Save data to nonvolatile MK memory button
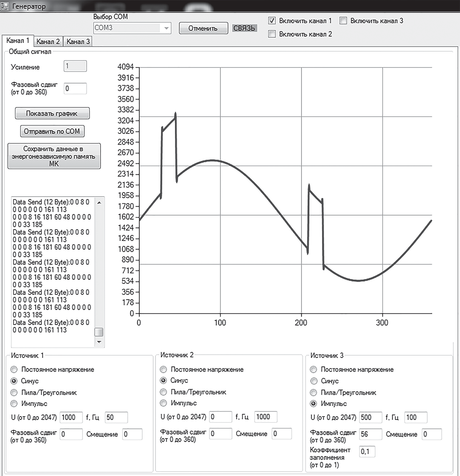 coord(54,156)
